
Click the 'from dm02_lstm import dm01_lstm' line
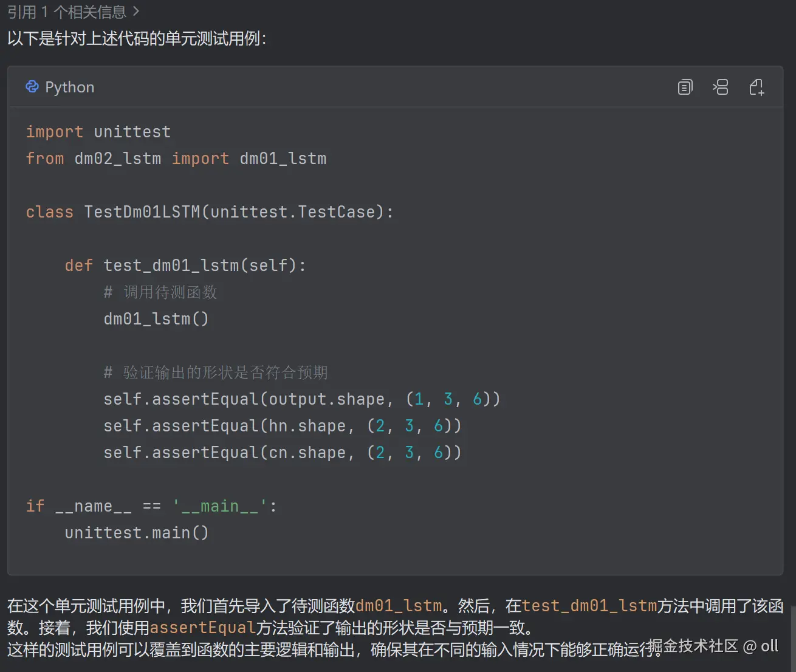pyautogui.click(x=176, y=159)
